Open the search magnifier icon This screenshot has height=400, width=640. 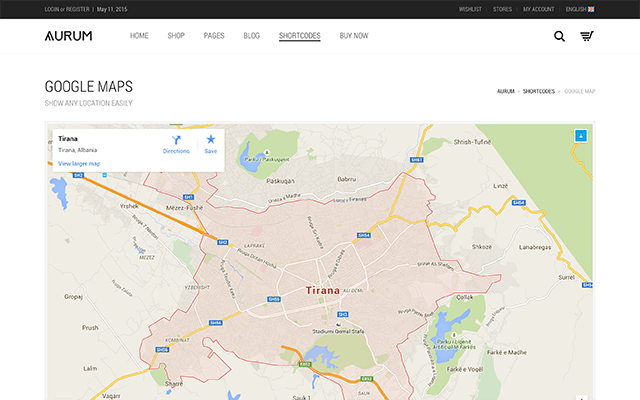559,36
